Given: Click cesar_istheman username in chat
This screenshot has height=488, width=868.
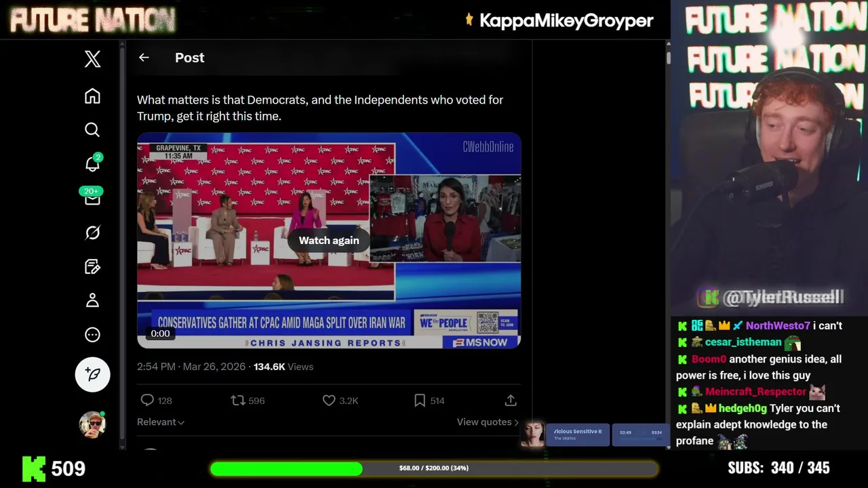Looking at the screenshot, I should click(743, 342).
